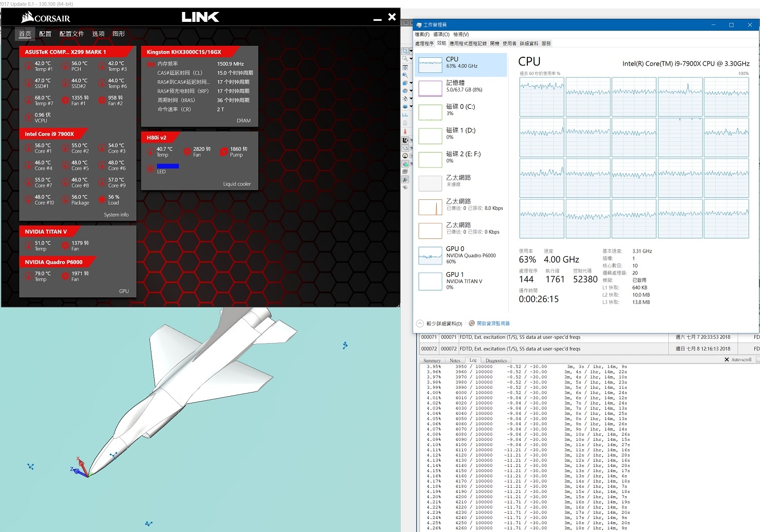Switch to the 詳細資料 tab in Task Manager
Screen dimensions: 760x532
pyautogui.click(x=529, y=44)
